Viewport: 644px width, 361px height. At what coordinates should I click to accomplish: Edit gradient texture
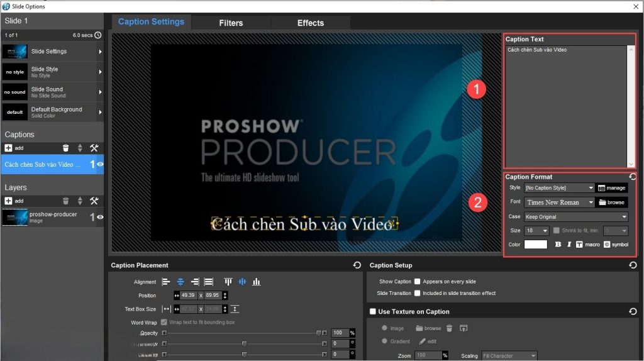[428, 342]
